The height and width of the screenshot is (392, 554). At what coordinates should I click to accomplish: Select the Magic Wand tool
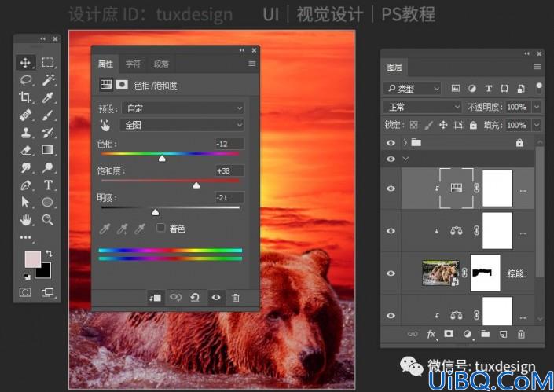point(48,80)
